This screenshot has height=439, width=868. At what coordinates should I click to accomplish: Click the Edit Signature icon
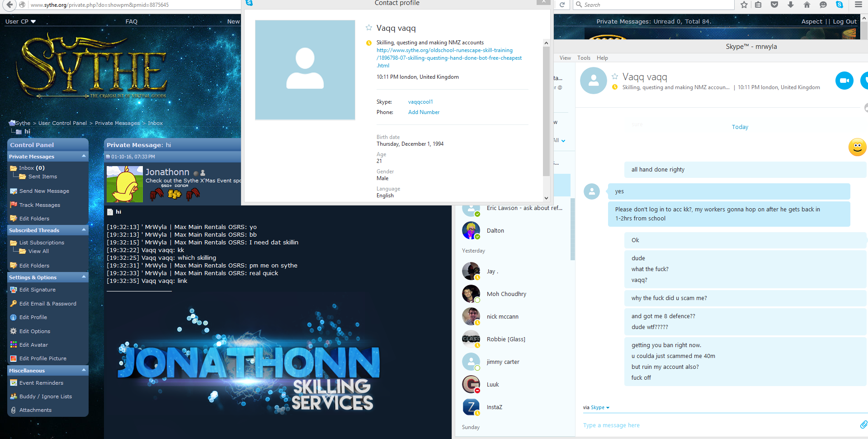pos(14,290)
